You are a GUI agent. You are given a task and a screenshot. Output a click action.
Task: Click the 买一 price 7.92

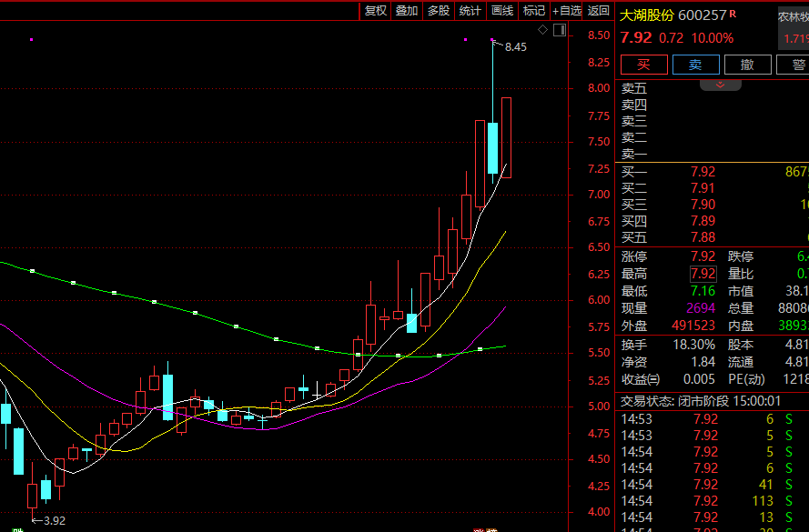[703, 172]
